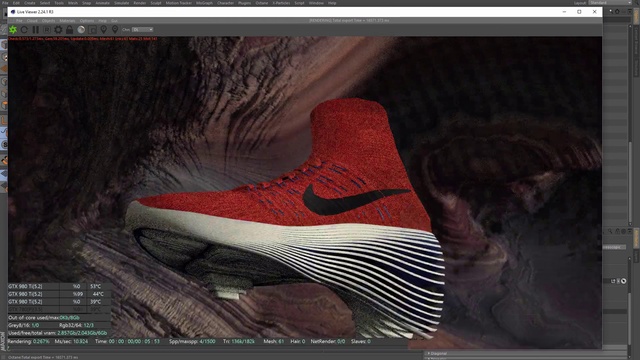Screen dimensions: 640x360
Task: Open Cinema 4D Animate menu
Action: pos(102,3)
